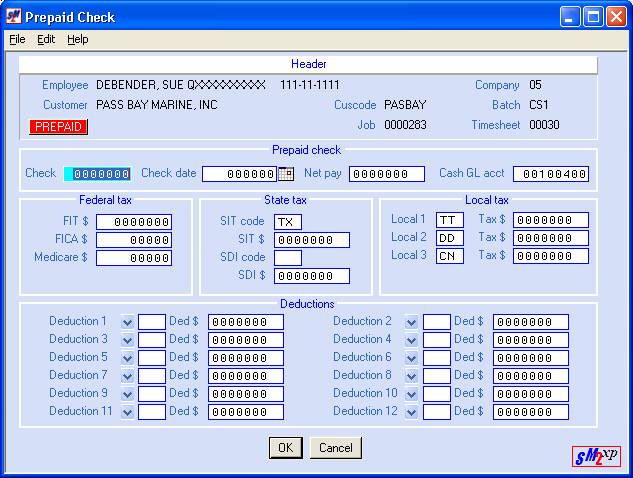The height and width of the screenshot is (478, 633).
Task: Click the Ded $ field for Deduction 7
Action: pyautogui.click(x=246, y=376)
